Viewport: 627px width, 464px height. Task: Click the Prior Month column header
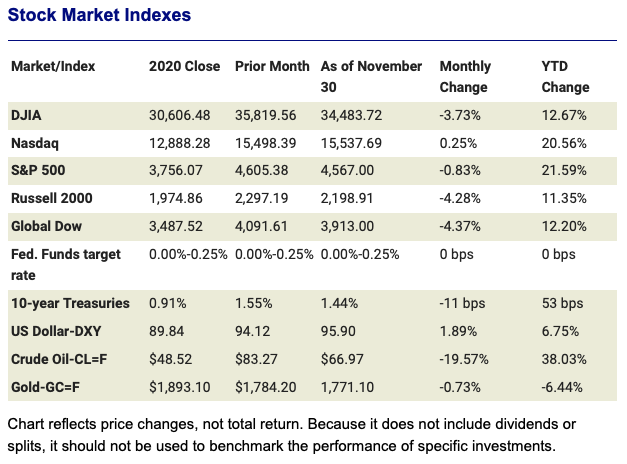(x=270, y=66)
